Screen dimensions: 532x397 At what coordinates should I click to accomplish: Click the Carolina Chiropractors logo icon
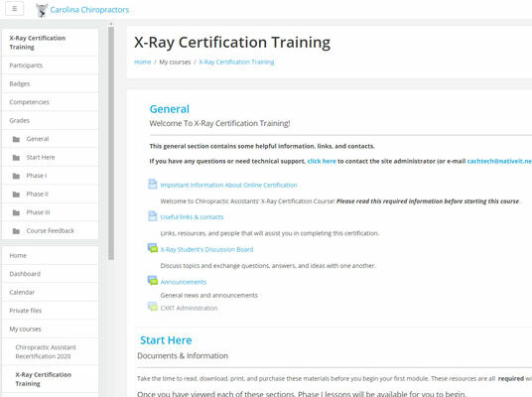[42, 10]
